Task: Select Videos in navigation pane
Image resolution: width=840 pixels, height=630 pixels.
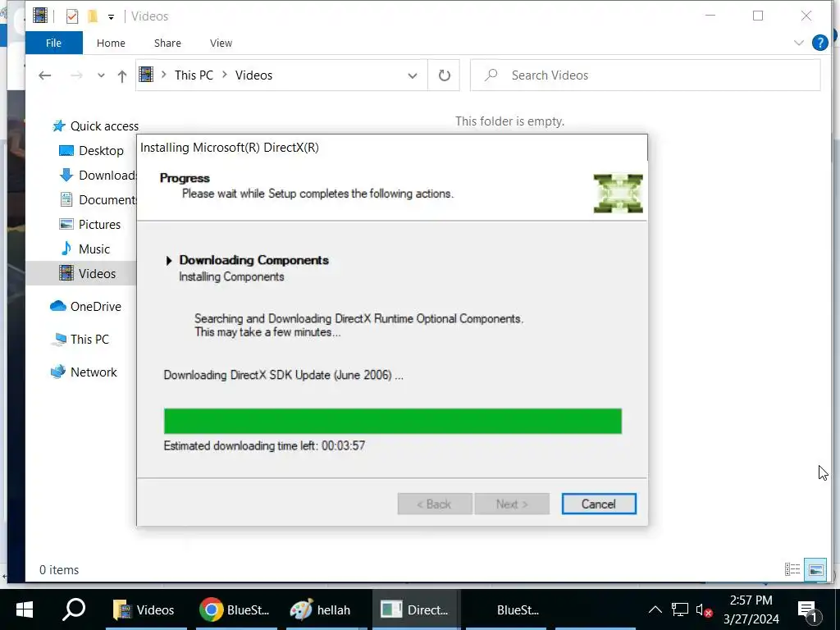Action: pyautogui.click(x=81, y=273)
